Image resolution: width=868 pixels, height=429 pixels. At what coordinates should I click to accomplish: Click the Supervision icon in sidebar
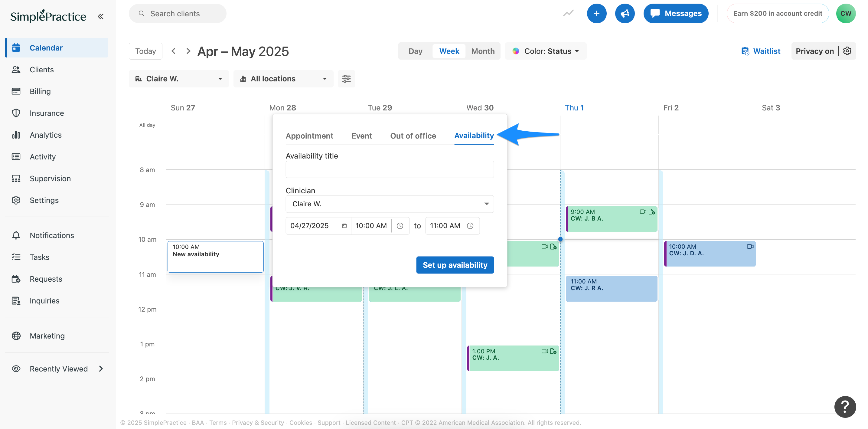(x=16, y=178)
